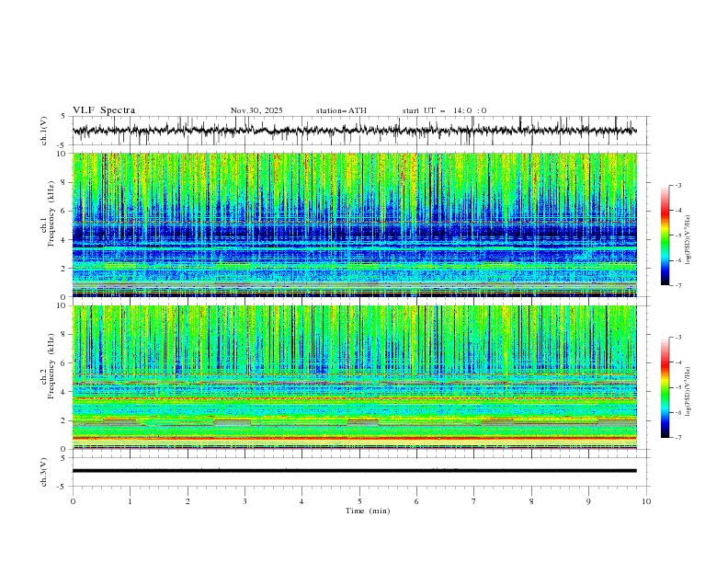Click the '-7' label on ch.1 colorbar
Screen dimensions: 728x563
678,285
